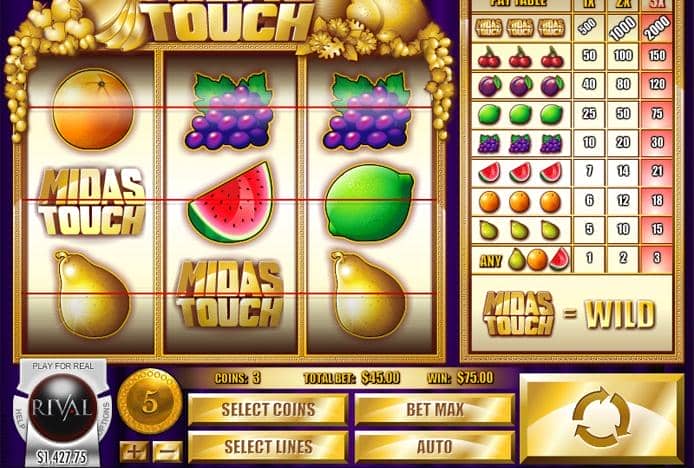Start Auto spin mode

[x=435, y=447]
